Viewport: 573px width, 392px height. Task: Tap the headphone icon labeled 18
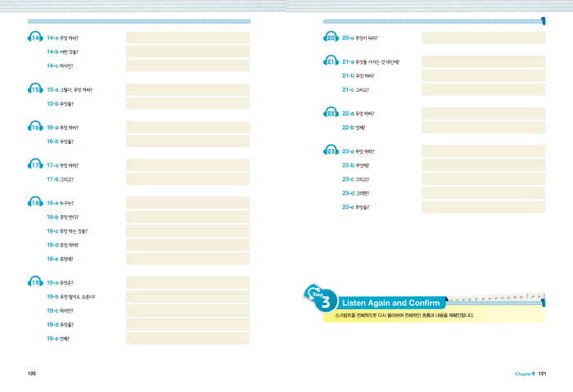(35, 202)
